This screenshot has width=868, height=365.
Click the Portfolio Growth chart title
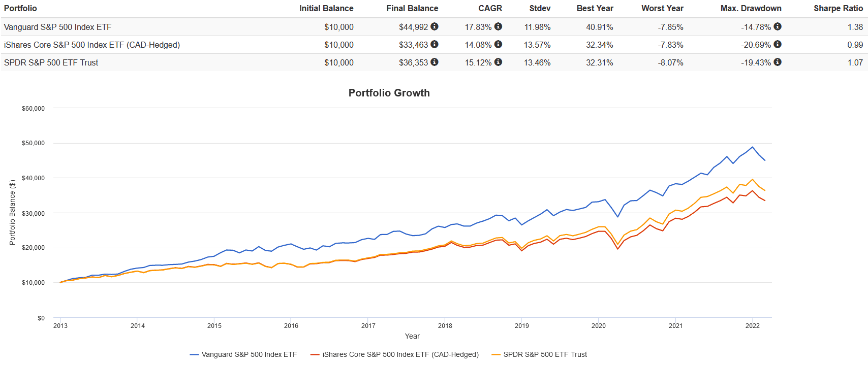pyautogui.click(x=389, y=93)
